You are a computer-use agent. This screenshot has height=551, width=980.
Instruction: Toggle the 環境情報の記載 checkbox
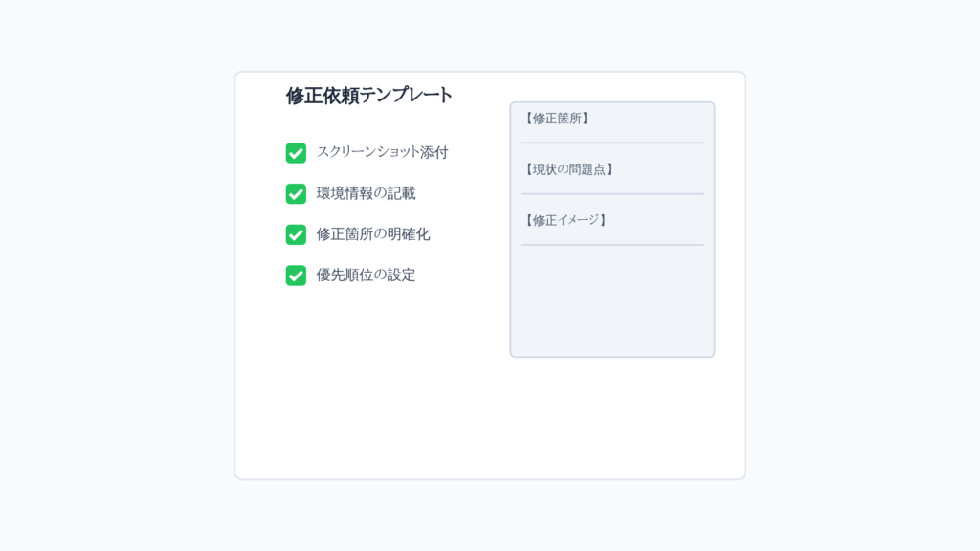tap(296, 193)
